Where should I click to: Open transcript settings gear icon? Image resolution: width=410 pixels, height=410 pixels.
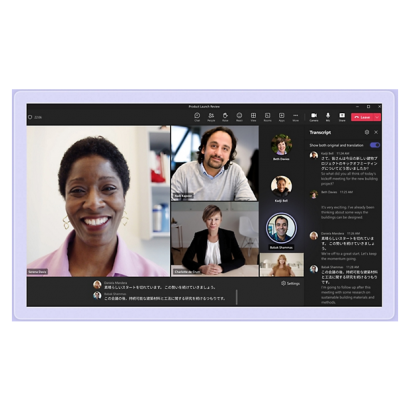367,132
